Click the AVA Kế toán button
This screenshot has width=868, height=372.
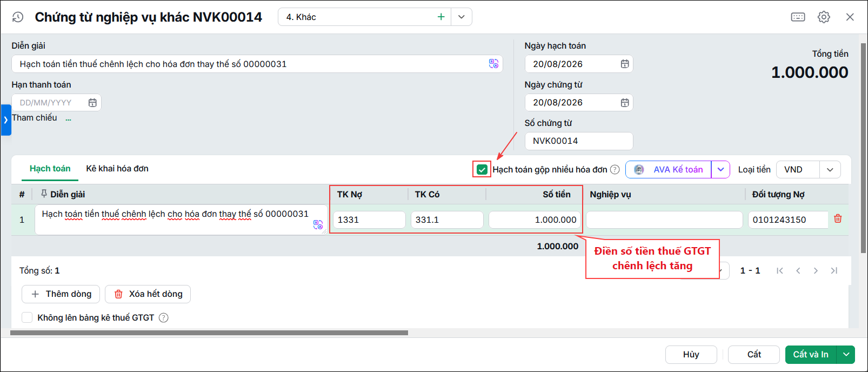(x=669, y=170)
